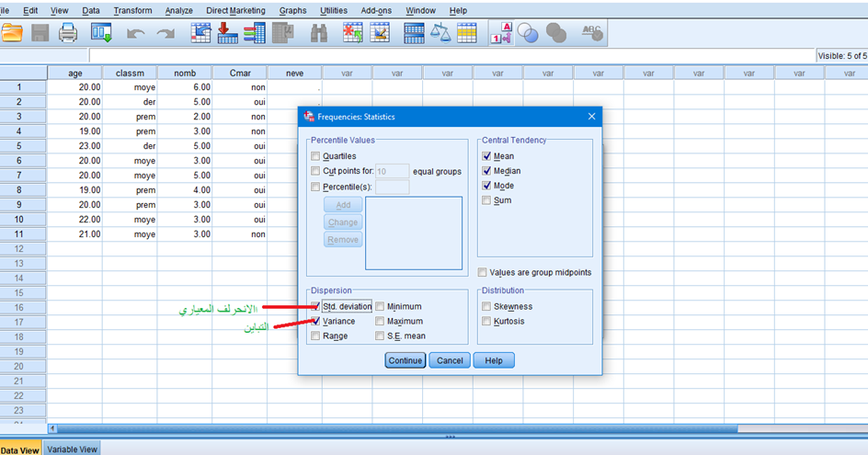The height and width of the screenshot is (455, 868).
Task: Open the Analyze menu
Action: 178,10
